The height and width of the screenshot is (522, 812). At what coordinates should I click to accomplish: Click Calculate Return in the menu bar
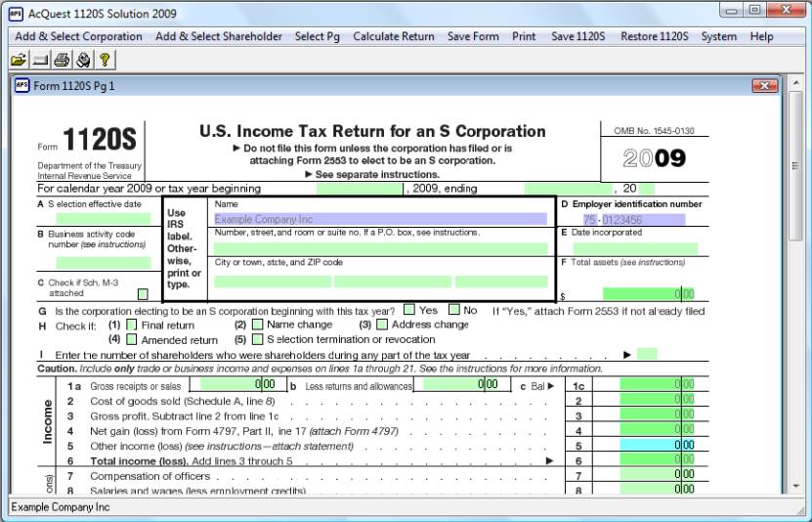pyautogui.click(x=394, y=36)
